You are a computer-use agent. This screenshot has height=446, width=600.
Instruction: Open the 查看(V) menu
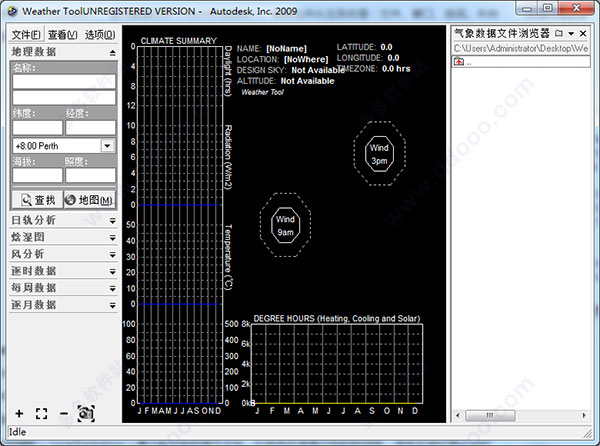tap(62, 35)
